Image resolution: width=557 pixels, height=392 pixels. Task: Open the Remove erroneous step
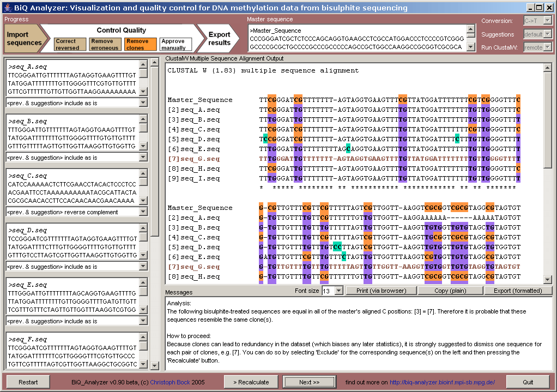point(105,44)
